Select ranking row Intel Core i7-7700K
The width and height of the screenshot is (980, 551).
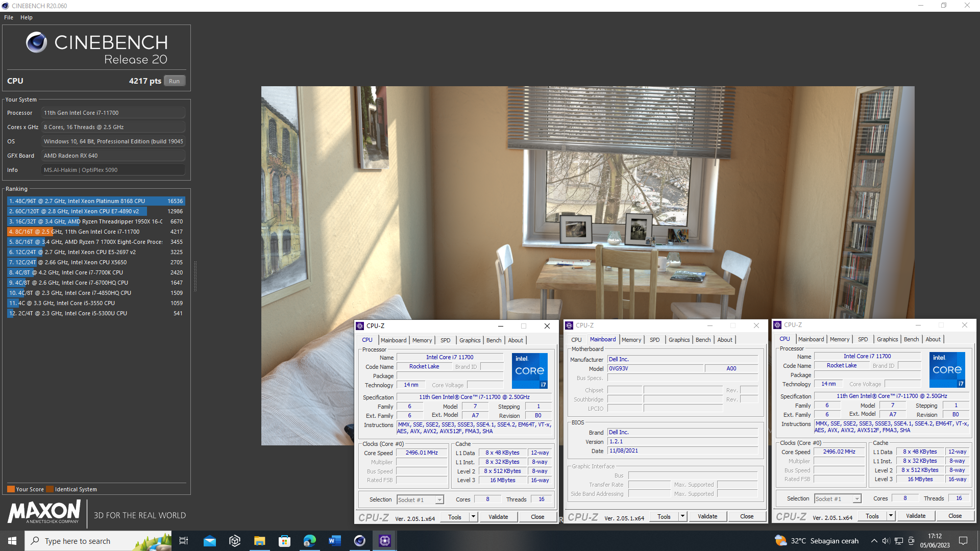click(x=96, y=272)
